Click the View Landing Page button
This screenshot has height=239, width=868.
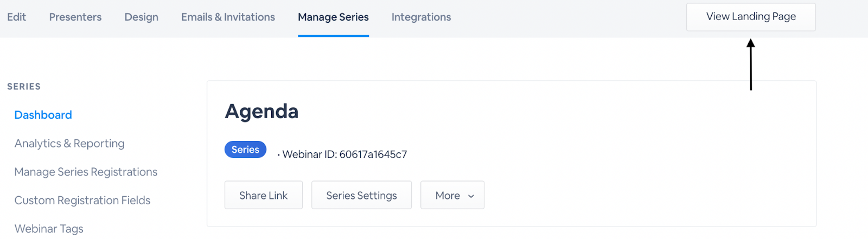tap(751, 17)
